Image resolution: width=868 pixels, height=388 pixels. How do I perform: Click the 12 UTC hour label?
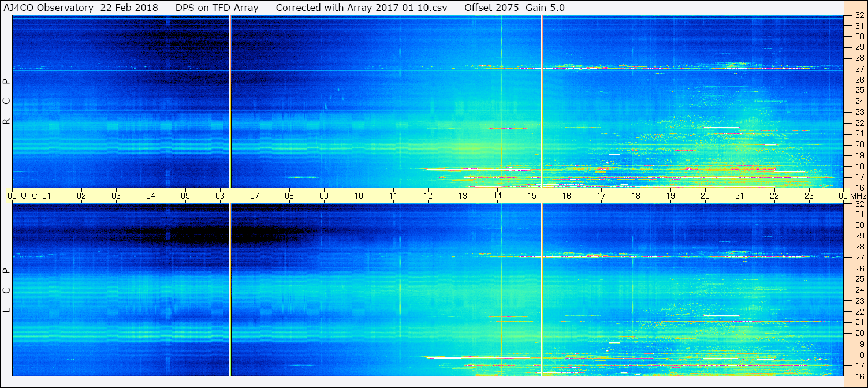click(x=428, y=196)
